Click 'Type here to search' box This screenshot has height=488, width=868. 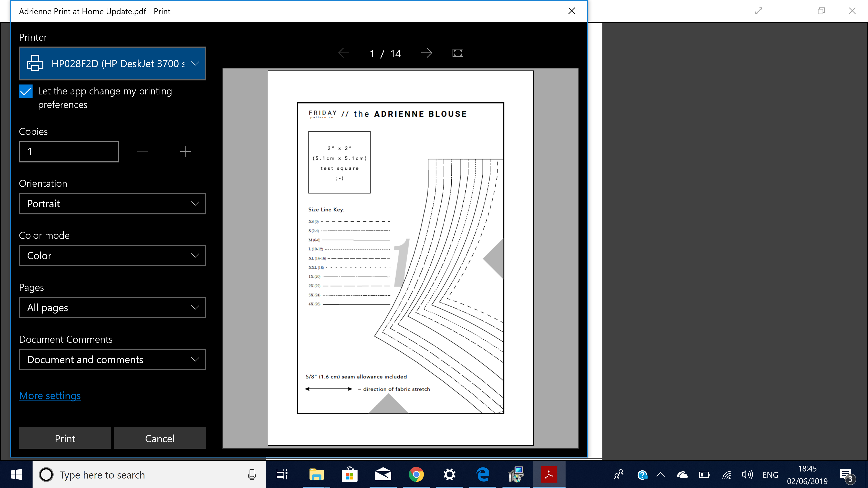pos(149,475)
